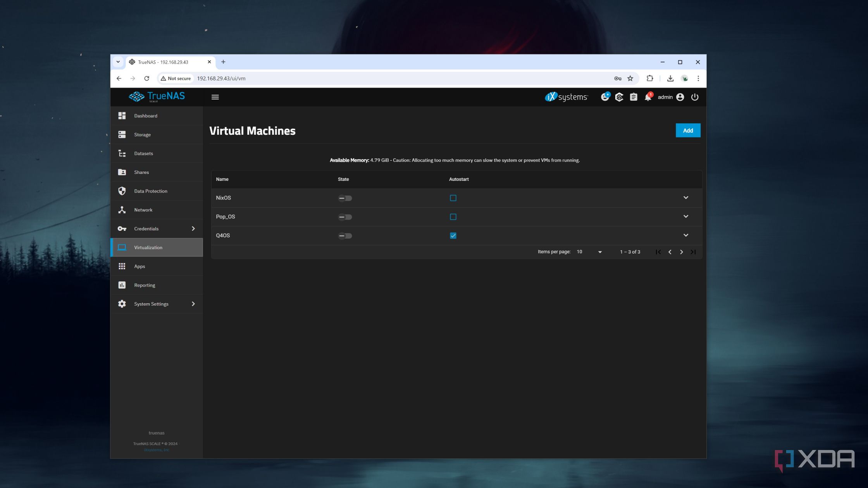Open the alerts bell notification icon

click(648, 97)
